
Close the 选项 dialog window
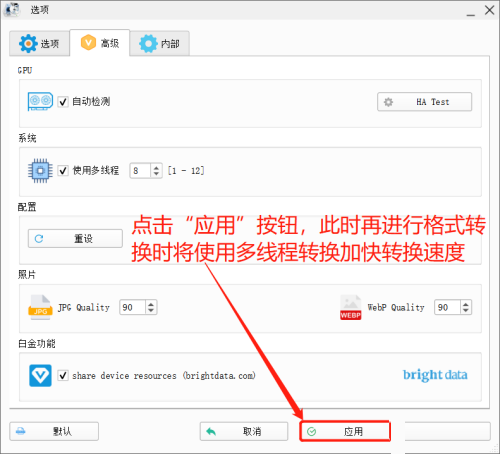point(489,10)
